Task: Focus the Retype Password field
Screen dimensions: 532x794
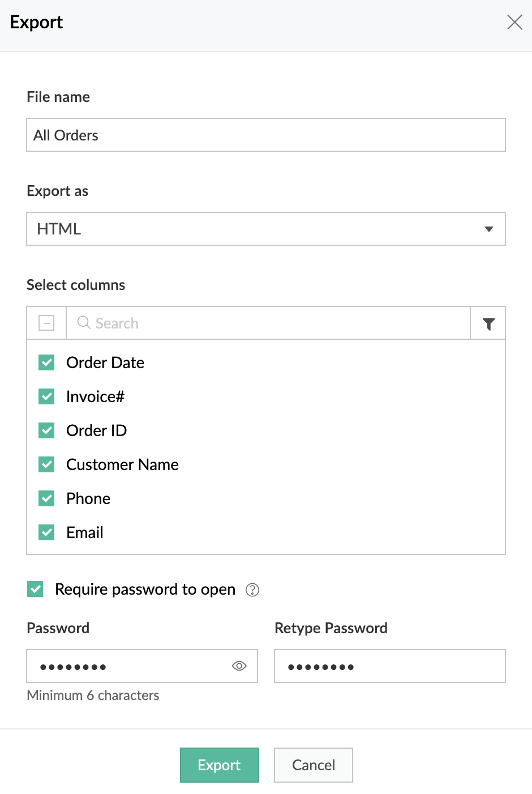Action: (x=389, y=666)
